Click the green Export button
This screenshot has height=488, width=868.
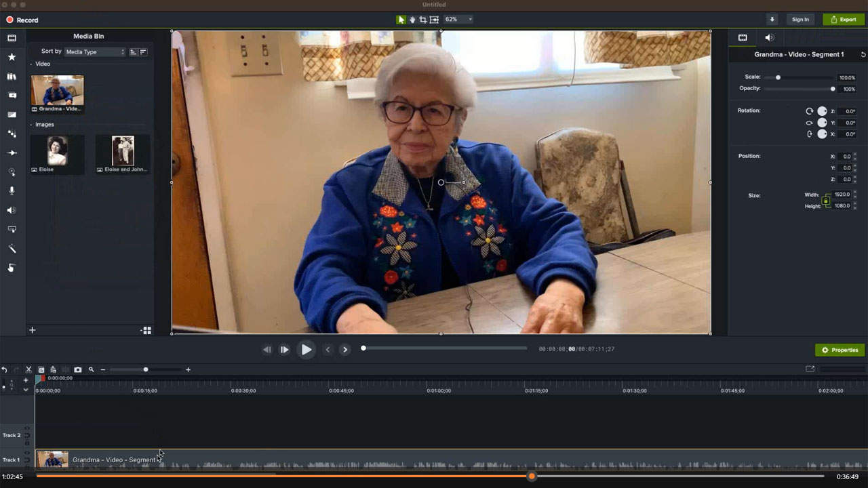point(843,19)
